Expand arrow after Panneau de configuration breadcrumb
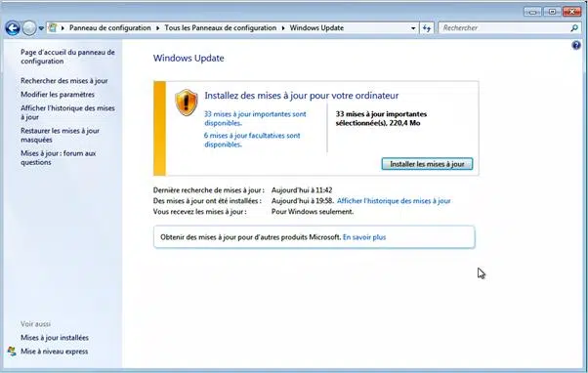This screenshot has width=588, height=373. coord(157,28)
